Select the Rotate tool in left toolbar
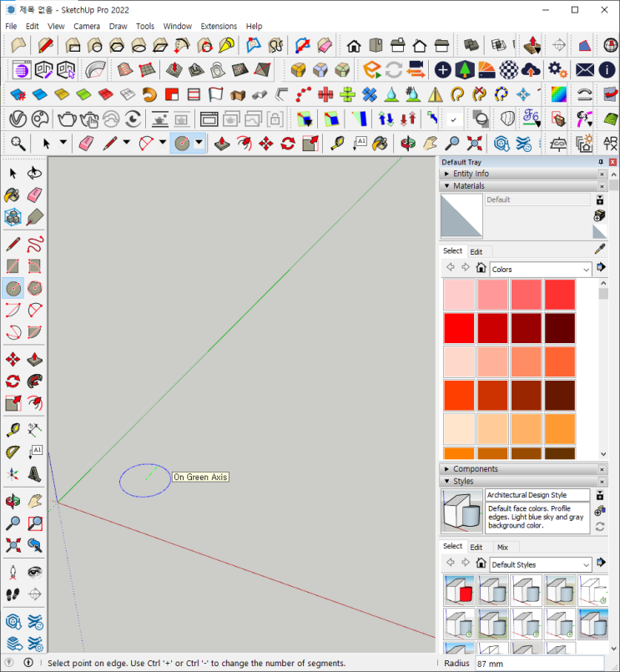 (13, 381)
